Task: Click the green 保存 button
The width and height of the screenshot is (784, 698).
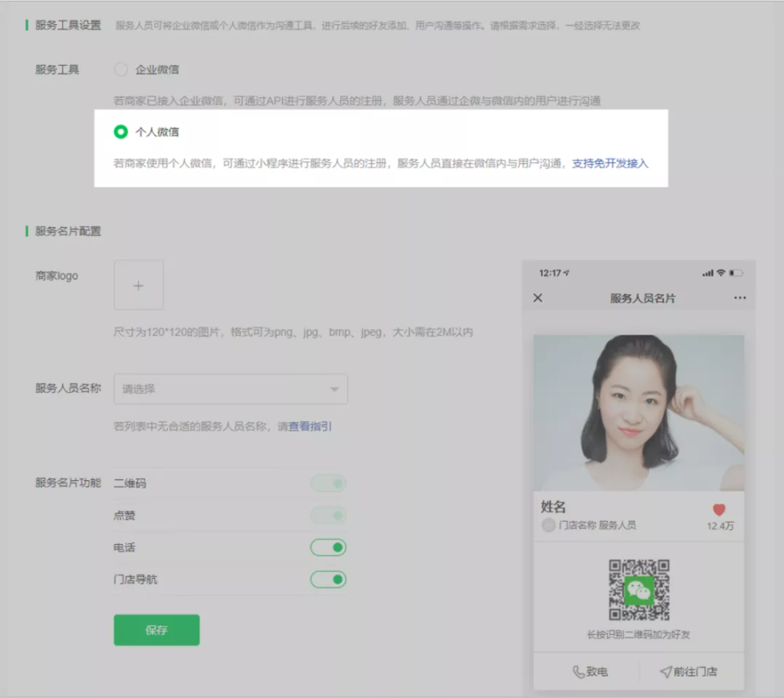Action: [x=157, y=630]
